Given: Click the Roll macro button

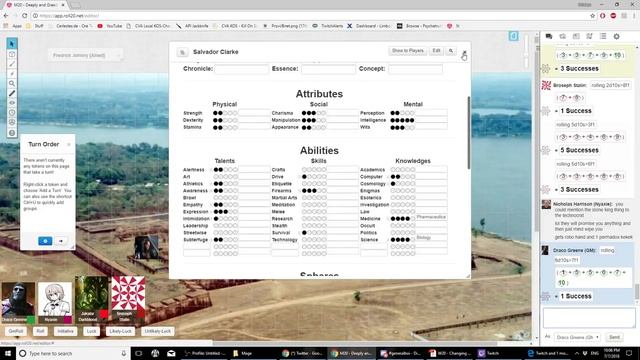Looking at the screenshot, I should pos(40,331).
